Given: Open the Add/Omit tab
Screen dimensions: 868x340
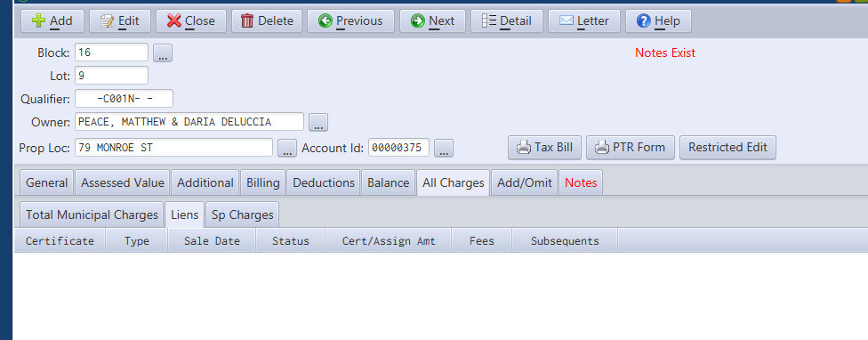Looking at the screenshot, I should pos(525,182).
